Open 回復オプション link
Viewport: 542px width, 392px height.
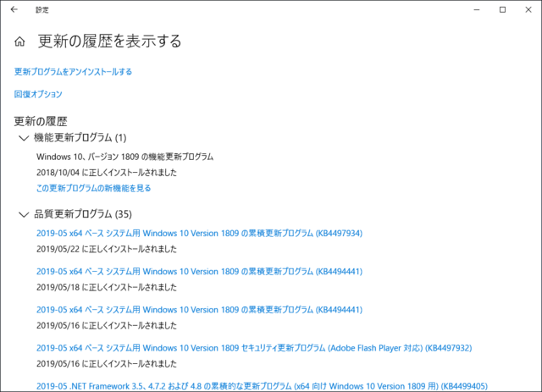(x=38, y=94)
